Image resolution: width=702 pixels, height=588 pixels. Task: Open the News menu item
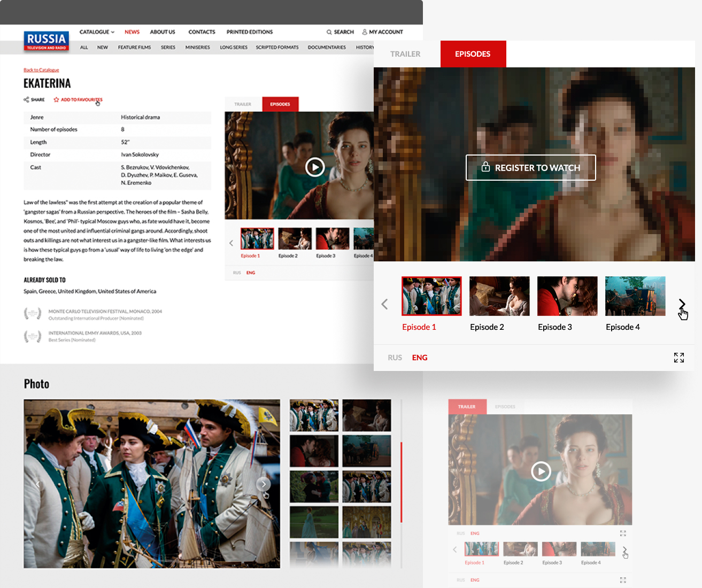click(132, 32)
